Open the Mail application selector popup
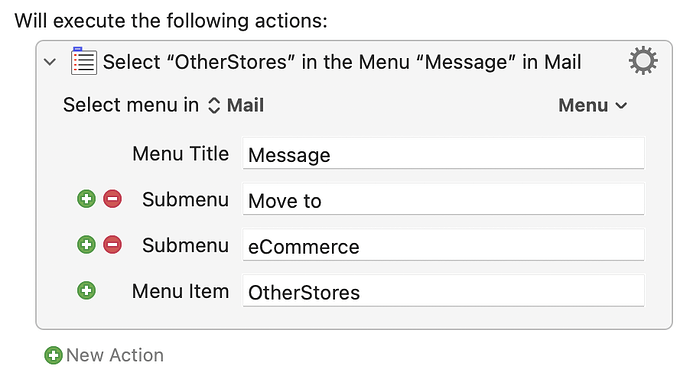 pos(236,105)
